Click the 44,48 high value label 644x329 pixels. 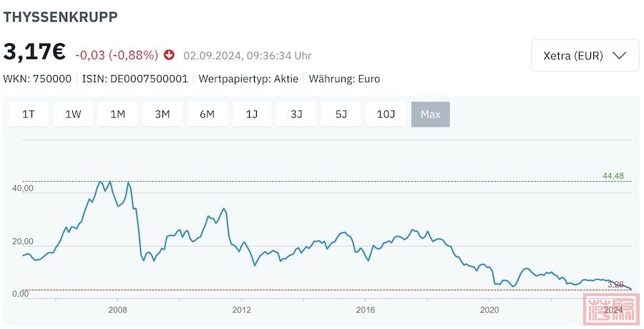click(613, 176)
